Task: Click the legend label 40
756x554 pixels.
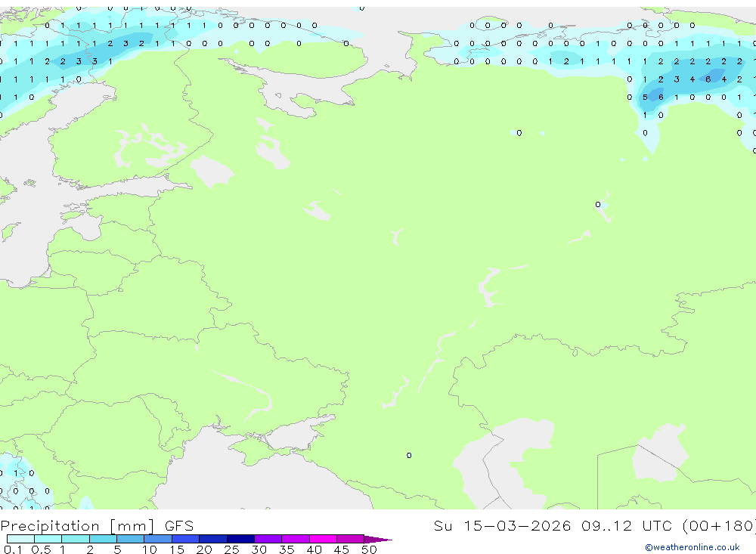Action: point(314,549)
